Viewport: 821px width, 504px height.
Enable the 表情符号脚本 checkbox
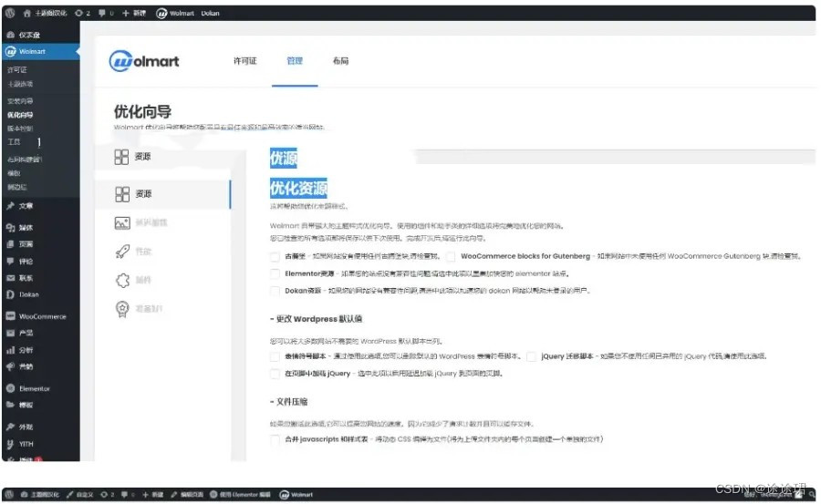point(275,356)
